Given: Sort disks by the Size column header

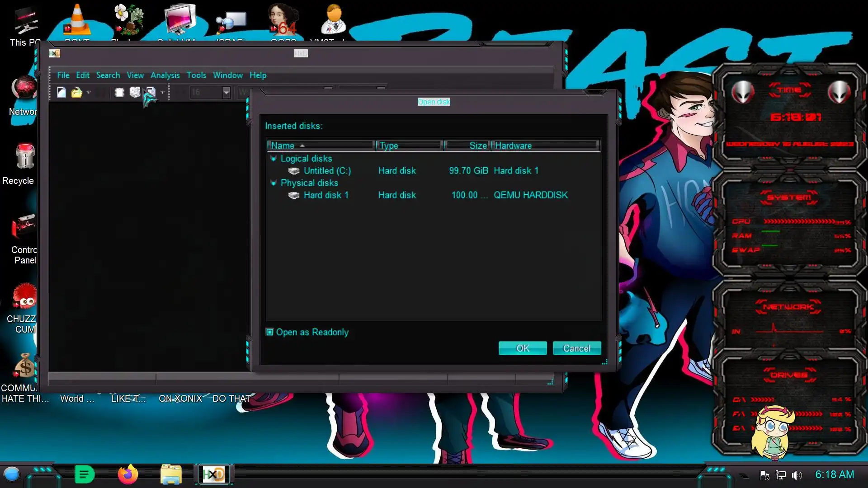Looking at the screenshot, I should click(467, 145).
